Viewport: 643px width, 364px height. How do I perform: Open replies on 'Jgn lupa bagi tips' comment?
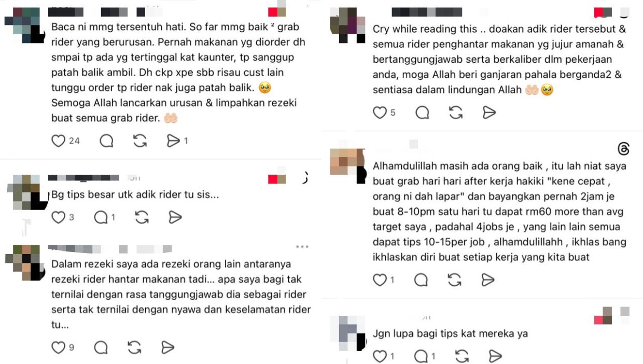(421, 356)
